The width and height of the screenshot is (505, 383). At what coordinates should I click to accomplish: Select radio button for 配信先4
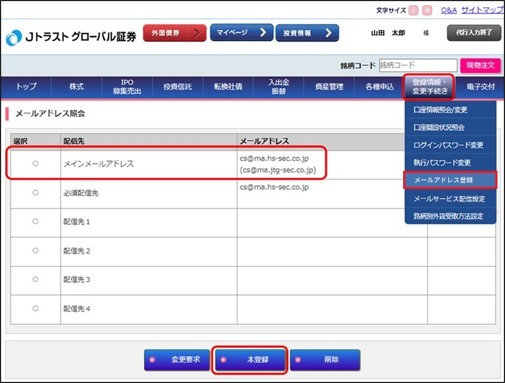35,309
